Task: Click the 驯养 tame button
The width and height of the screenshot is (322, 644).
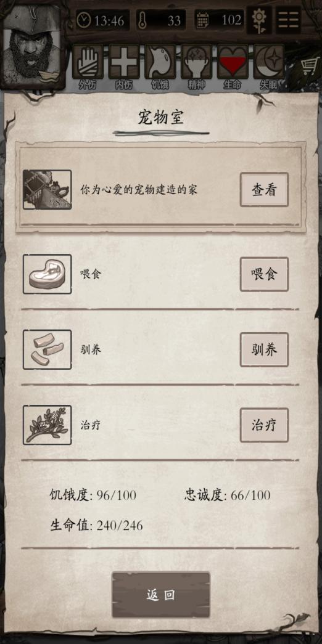Action: [264, 349]
